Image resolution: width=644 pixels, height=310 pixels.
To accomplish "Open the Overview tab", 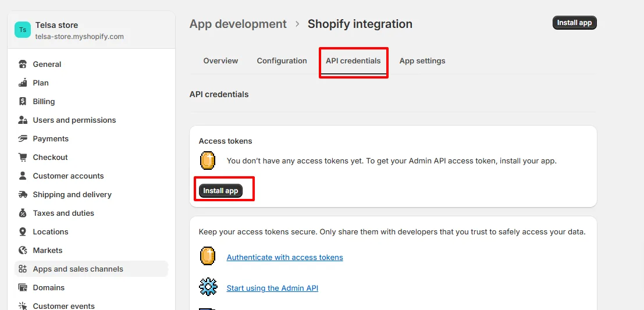I will 220,60.
